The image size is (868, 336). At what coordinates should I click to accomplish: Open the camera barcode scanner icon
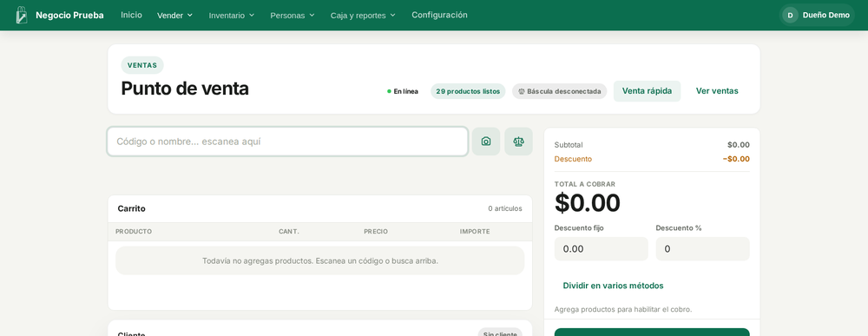click(x=486, y=142)
